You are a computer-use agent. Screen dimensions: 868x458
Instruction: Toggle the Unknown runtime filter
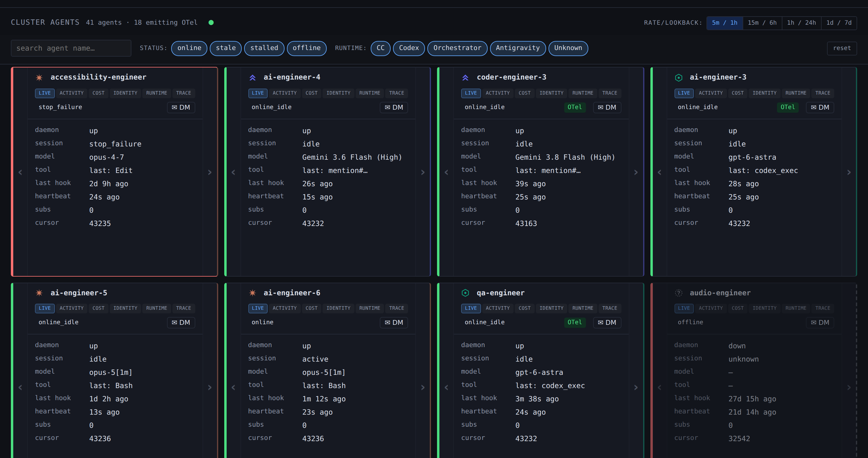coord(568,48)
